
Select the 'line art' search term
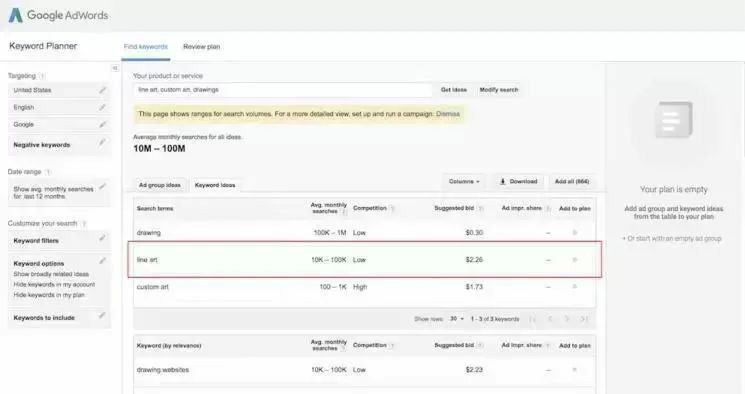tap(147, 260)
